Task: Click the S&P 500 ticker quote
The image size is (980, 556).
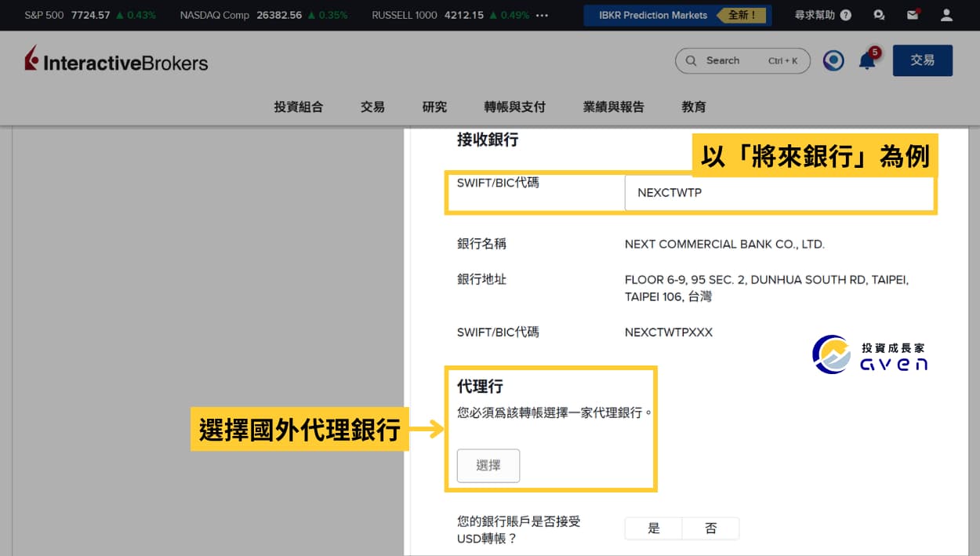Action: pyautogui.click(x=90, y=15)
